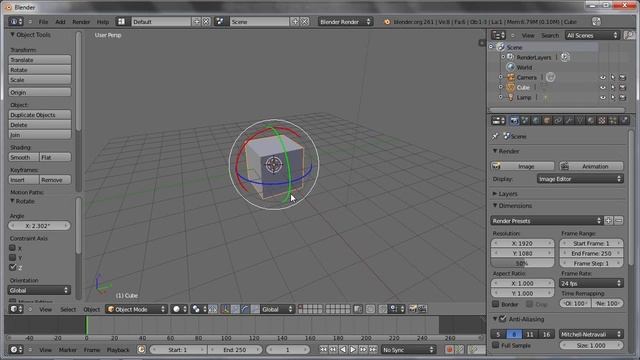Open the Help menu
This screenshot has width=640, height=360.
(102, 22)
